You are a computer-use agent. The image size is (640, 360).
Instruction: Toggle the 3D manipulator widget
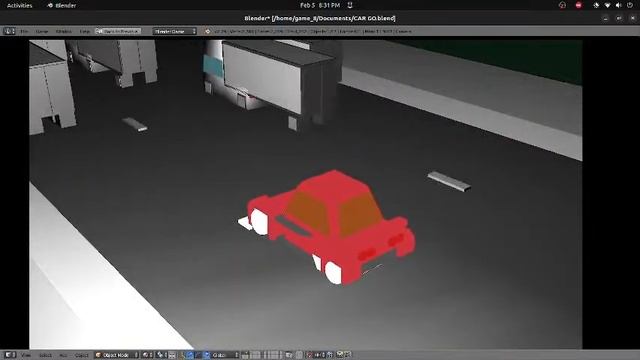pos(183,355)
